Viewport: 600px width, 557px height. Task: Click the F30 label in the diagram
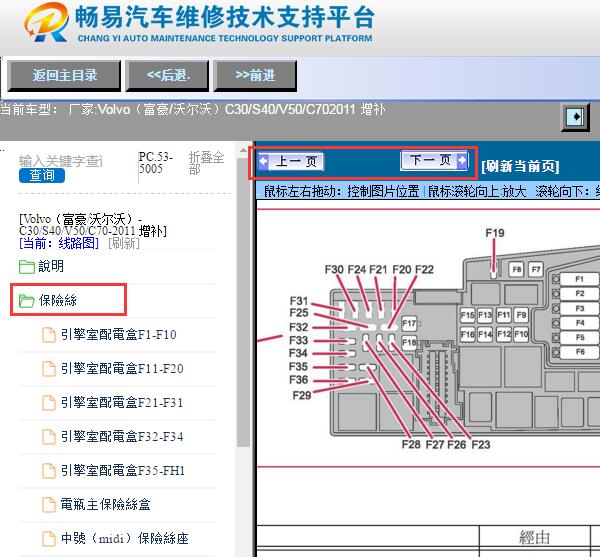click(x=334, y=270)
